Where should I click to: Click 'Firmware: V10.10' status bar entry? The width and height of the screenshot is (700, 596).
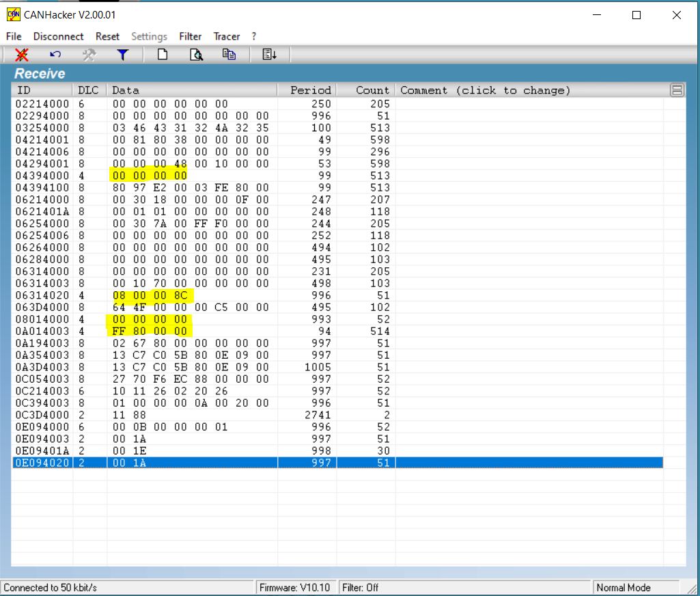(294, 588)
